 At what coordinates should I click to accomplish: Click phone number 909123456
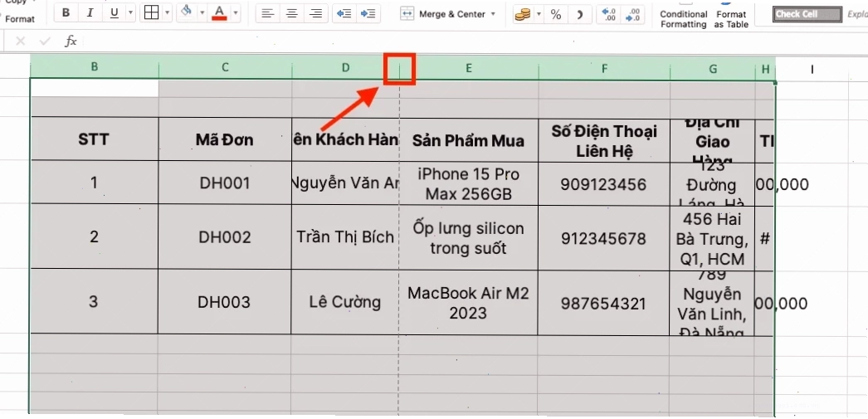(603, 184)
